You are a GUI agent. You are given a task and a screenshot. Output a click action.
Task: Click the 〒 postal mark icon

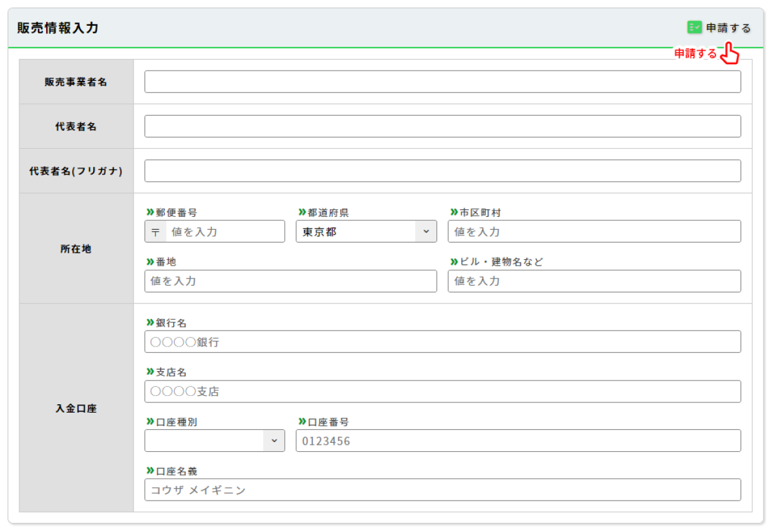(x=155, y=232)
